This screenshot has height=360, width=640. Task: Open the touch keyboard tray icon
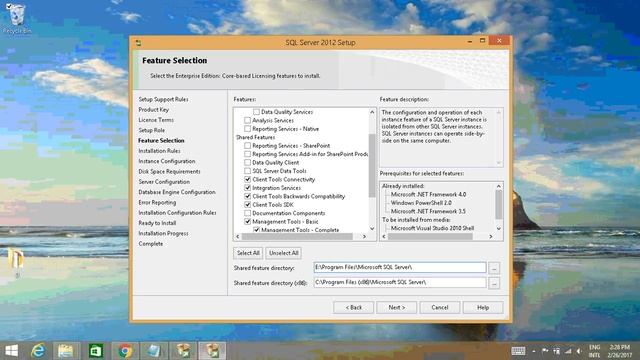[518, 351]
